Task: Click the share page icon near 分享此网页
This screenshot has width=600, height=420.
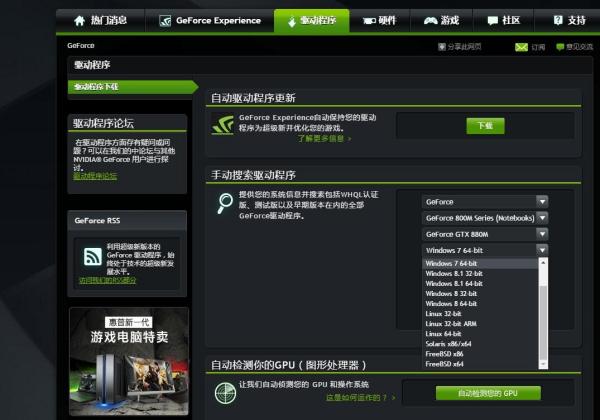Action: point(442,47)
